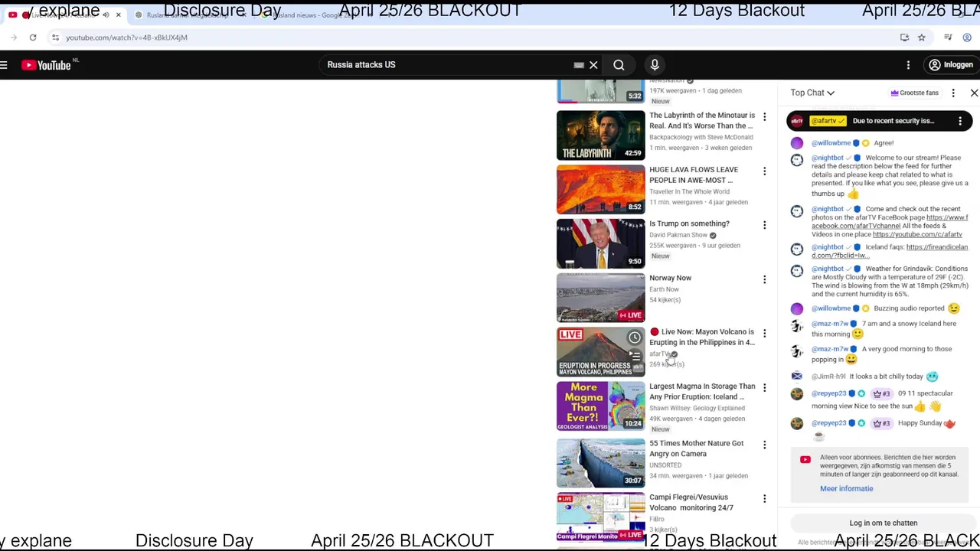Viewport: 980px width, 551px height.
Task: Go forward in browser history
Action: coord(14,37)
